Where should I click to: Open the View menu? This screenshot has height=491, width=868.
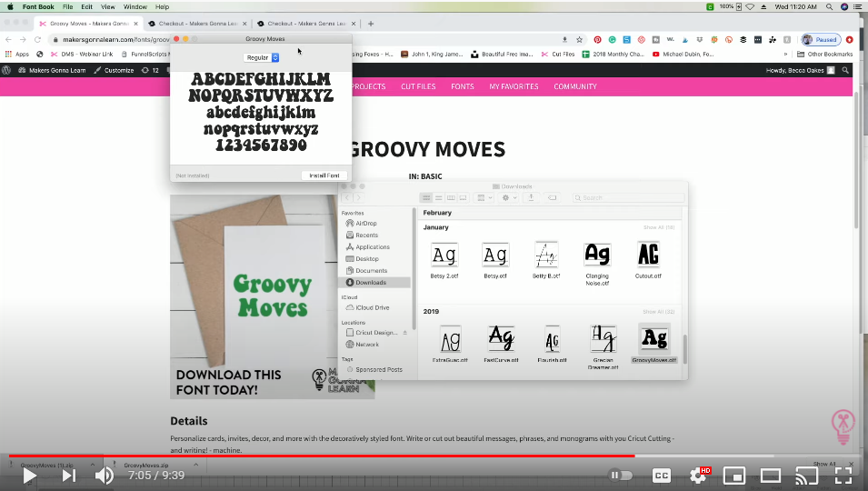(x=108, y=6)
